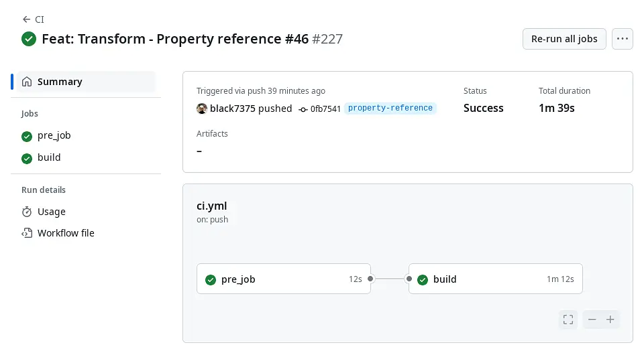Zoom in the workflow graph
The image size is (644, 347).
pyautogui.click(x=610, y=320)
